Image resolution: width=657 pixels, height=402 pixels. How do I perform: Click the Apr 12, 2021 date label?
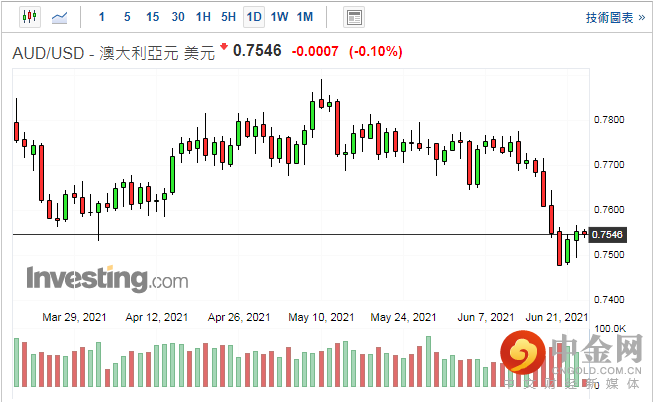(x=157, y=317)
